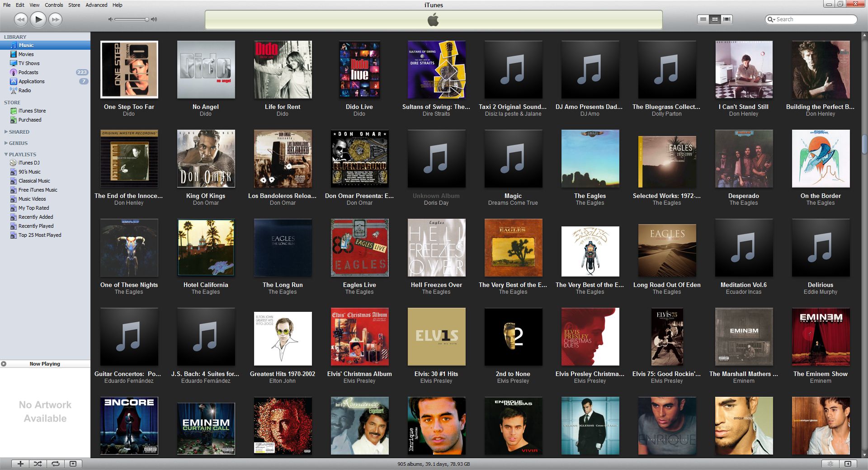The height and width of the screenshot is (470, 868).
Task: Open the View menu
Action: (x=34, y=5)
